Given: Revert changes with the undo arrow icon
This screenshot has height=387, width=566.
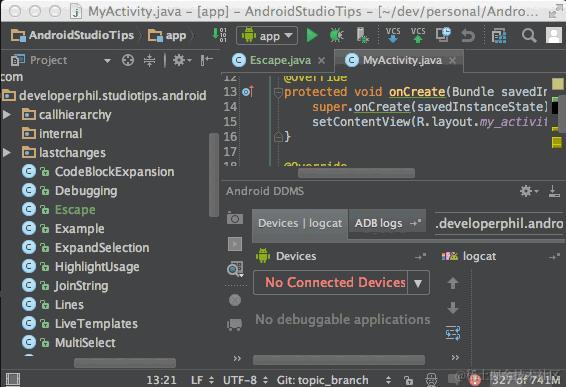Looking at the screenshot, I should pos(468,36).
